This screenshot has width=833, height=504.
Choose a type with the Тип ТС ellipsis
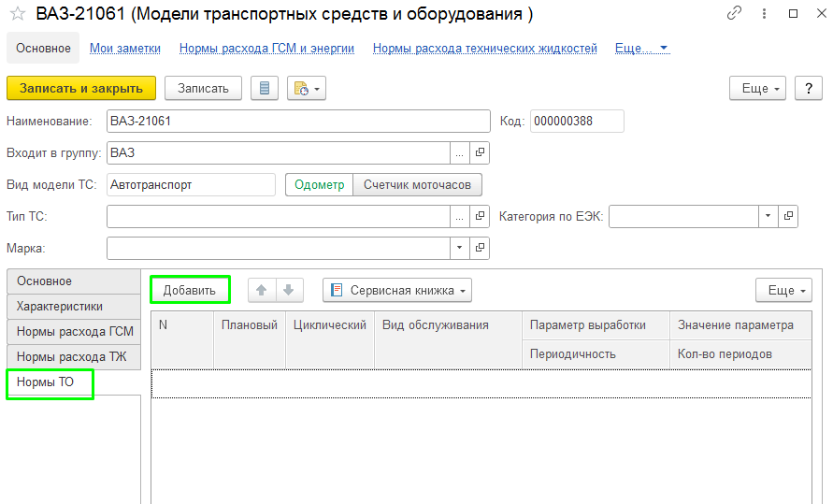click(x=460, y=216)
